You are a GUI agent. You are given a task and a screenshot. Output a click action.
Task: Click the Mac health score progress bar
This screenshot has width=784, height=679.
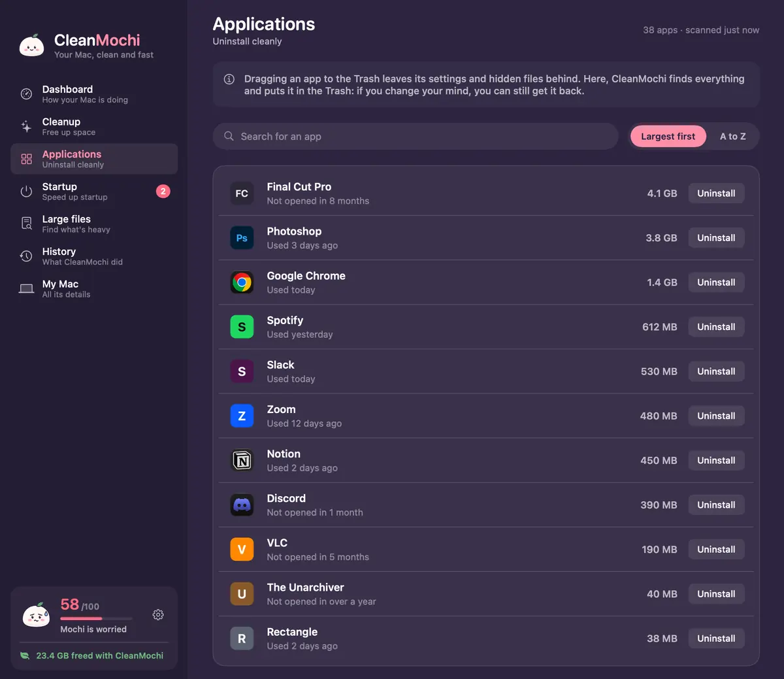pyautogui.click(x=97, y=618)
